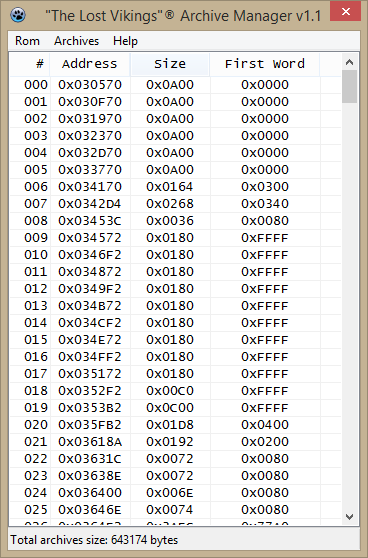Click the paw application icon in title bar
368x558 pixels.
pos(17,15)
